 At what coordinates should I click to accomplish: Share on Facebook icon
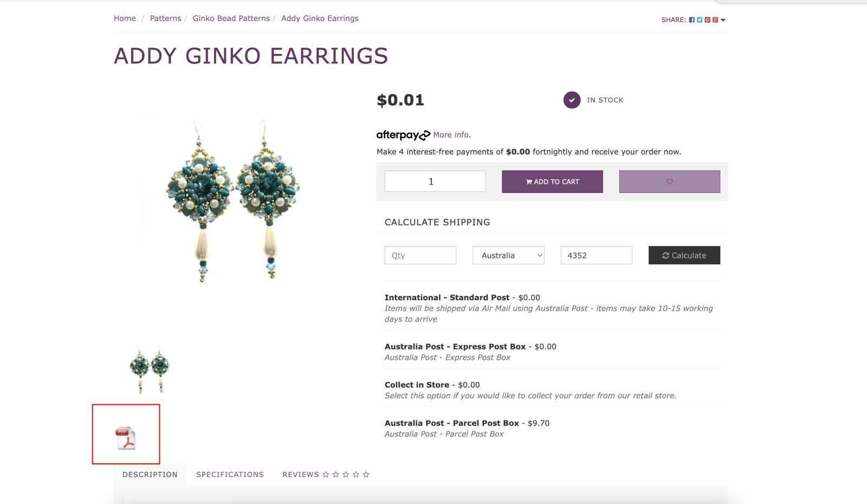coord(691,20)
